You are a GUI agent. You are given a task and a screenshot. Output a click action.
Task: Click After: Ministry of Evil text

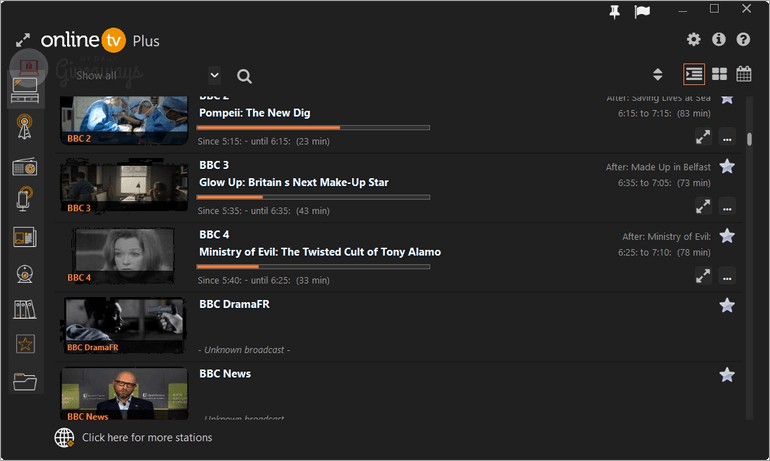(666, 237)
